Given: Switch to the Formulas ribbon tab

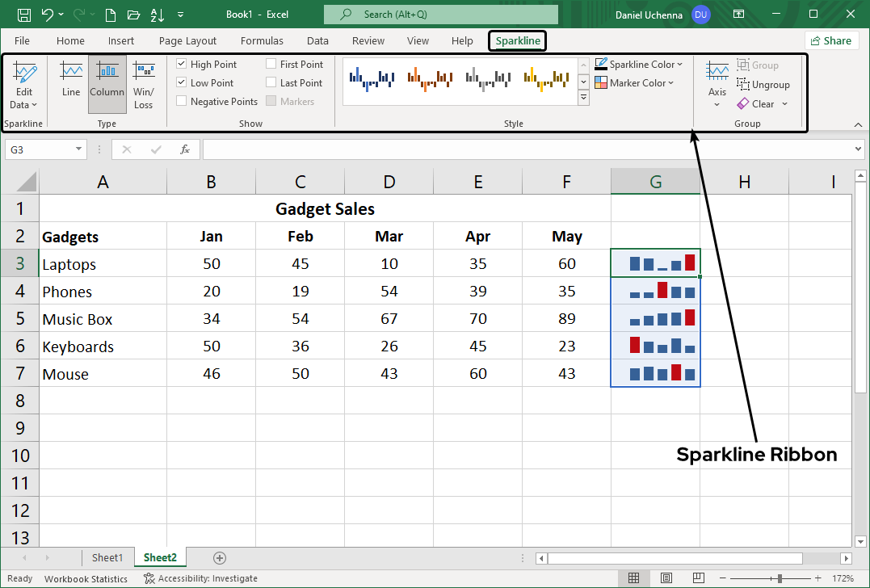Looking at the screenshot, I should click(262, 40).
